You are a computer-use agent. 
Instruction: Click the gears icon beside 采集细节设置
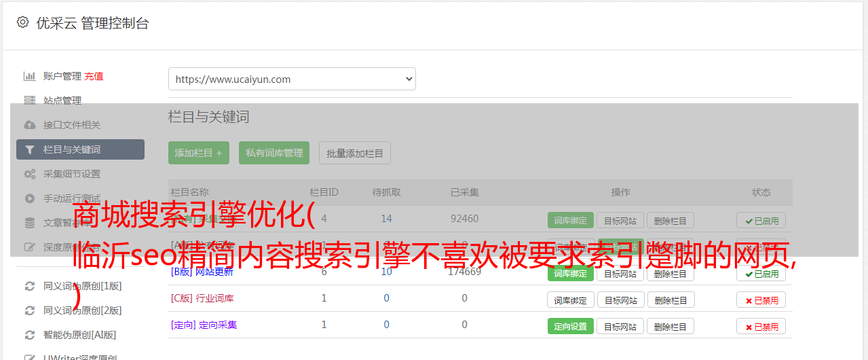coord(30,174)
